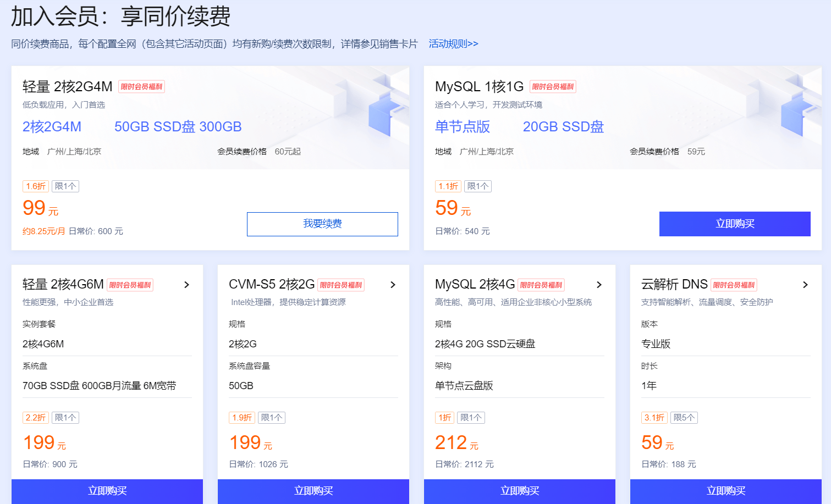Click the 60元起 renewal price text
831x504 pixels.
pyautogui.click(x=288, y=152)
